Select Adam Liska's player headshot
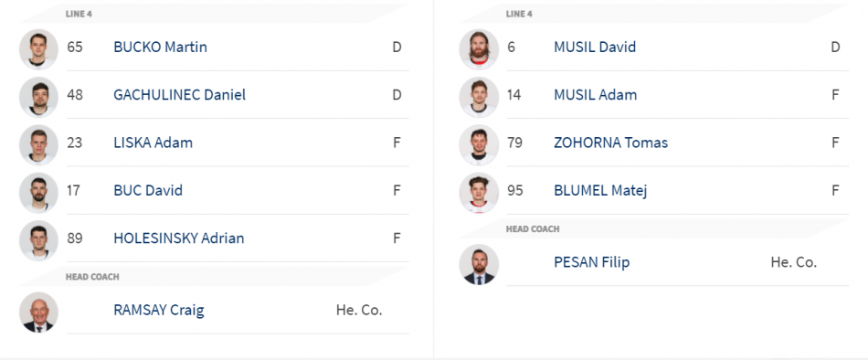This screenshot has width=868, height=360. (x=38, y=144)
